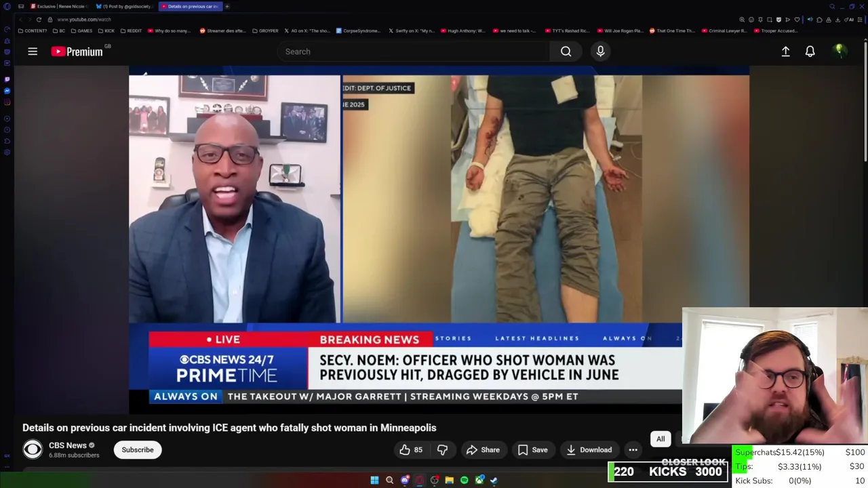Open browser AI assistant icon
The width and height of the screenshot is (868, 488).
tap(850, 20)
